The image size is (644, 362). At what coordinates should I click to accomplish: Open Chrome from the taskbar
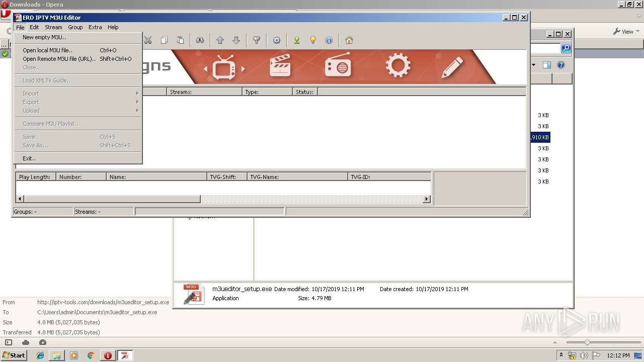pos(91,355)
